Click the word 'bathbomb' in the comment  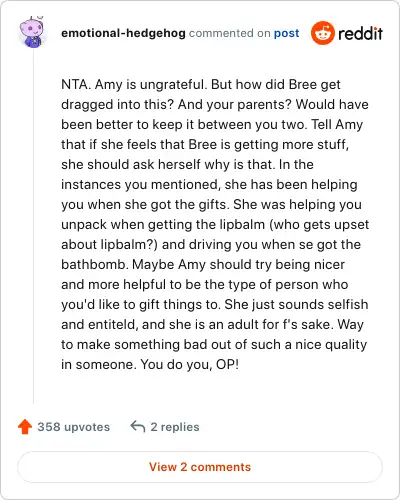pos(93,264)
